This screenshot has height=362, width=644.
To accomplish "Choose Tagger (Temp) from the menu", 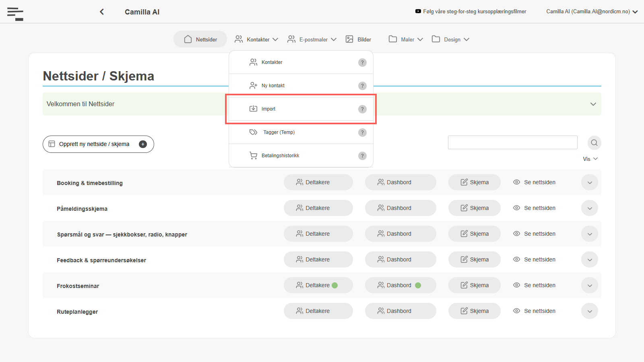I will point(301,132).
